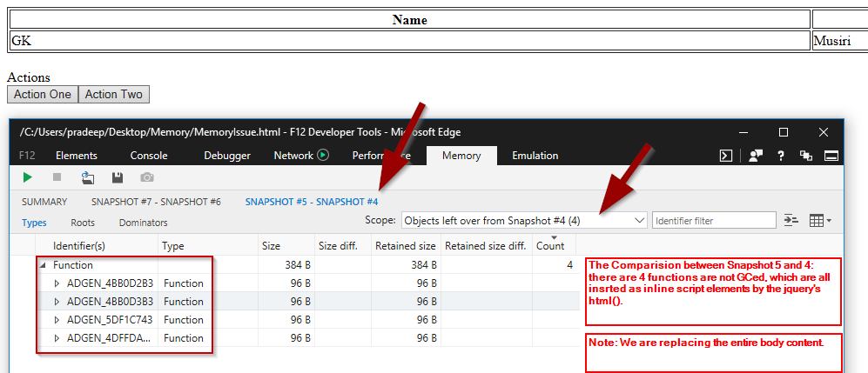
Task: Take heap snapshot camera icon
Action: tap(146, 177)
